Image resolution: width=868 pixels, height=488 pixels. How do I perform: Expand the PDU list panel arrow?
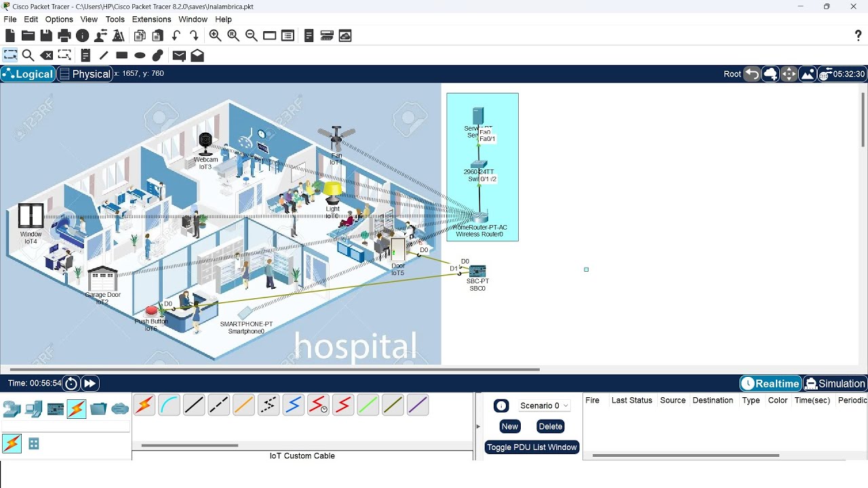(x=477, y=426)
